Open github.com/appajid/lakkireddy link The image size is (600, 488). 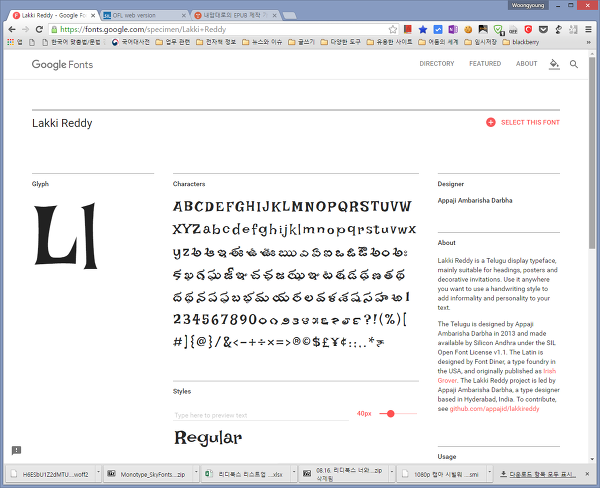pyautogui.click(x=494, y=409)
